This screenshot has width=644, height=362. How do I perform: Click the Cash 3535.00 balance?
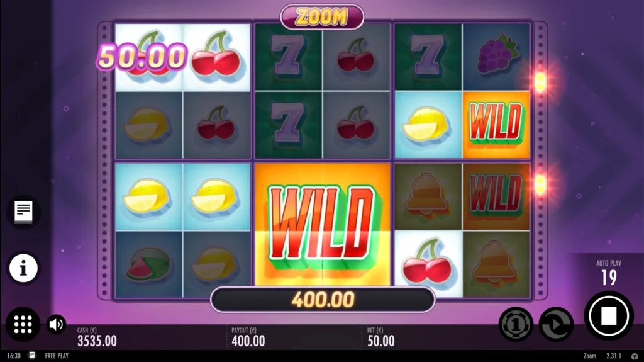tap(97, 337)
